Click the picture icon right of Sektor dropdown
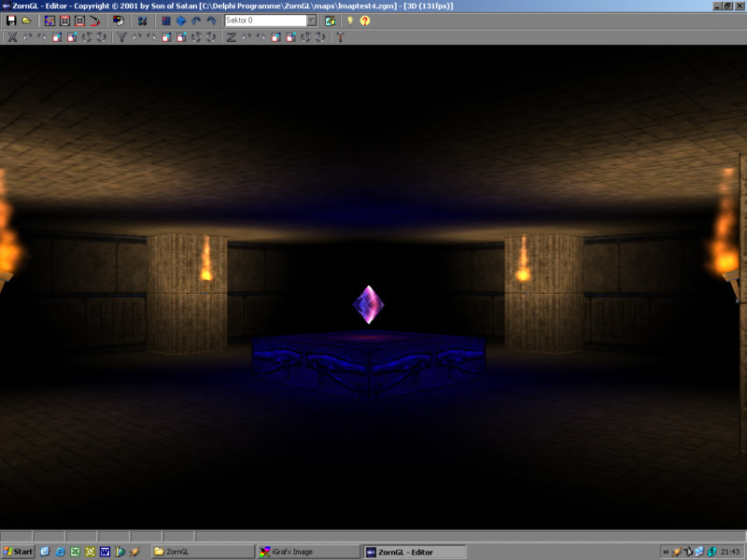The height and width of the screenshot is (560, 747). coord(331,21)
